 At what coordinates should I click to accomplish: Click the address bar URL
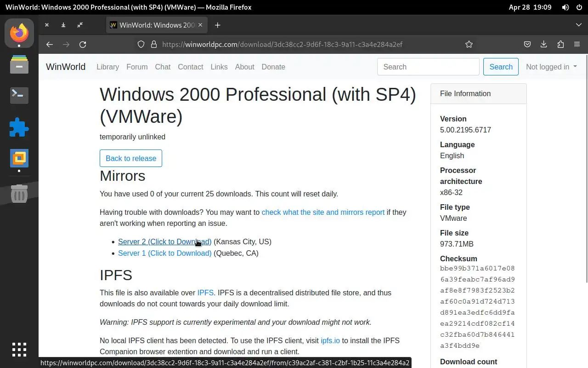click(282, 44)
